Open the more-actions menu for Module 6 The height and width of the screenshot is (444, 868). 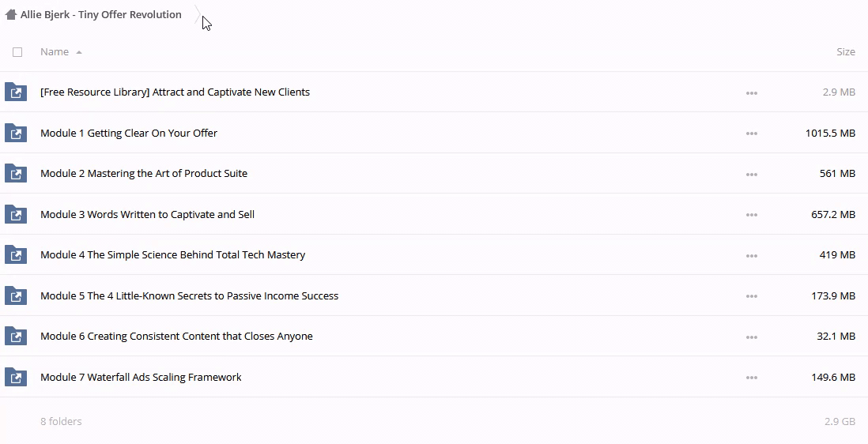pos(751,337)
